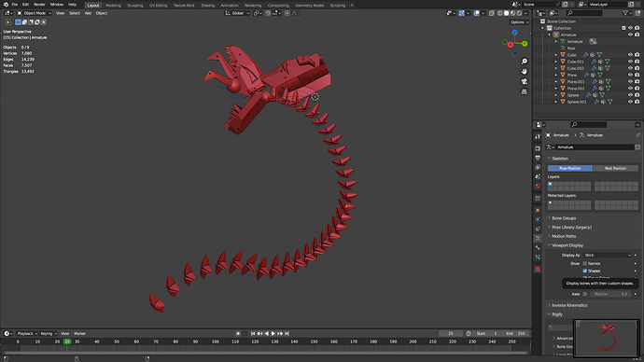This screenshot has width=644, height=362.
Task: Open the timeline Marker menu
Action: click(x=79, y=334)
